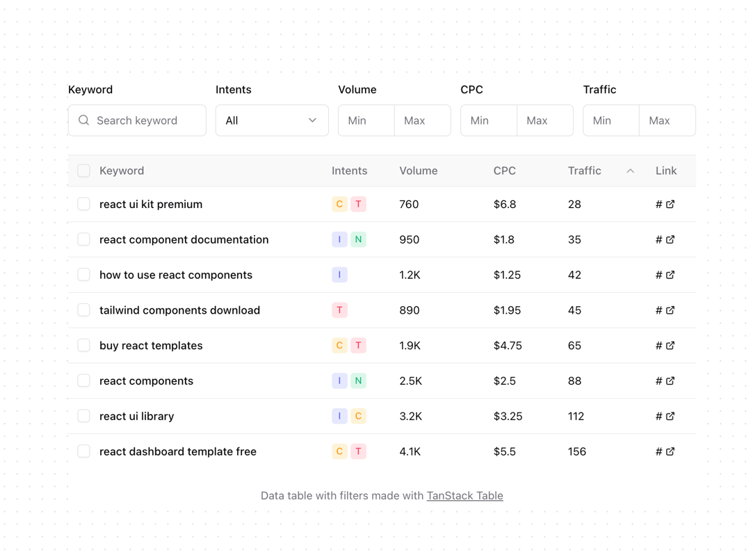Click the I intent badge on react components row
Viewport: 751px width, 560px height.
339,381
